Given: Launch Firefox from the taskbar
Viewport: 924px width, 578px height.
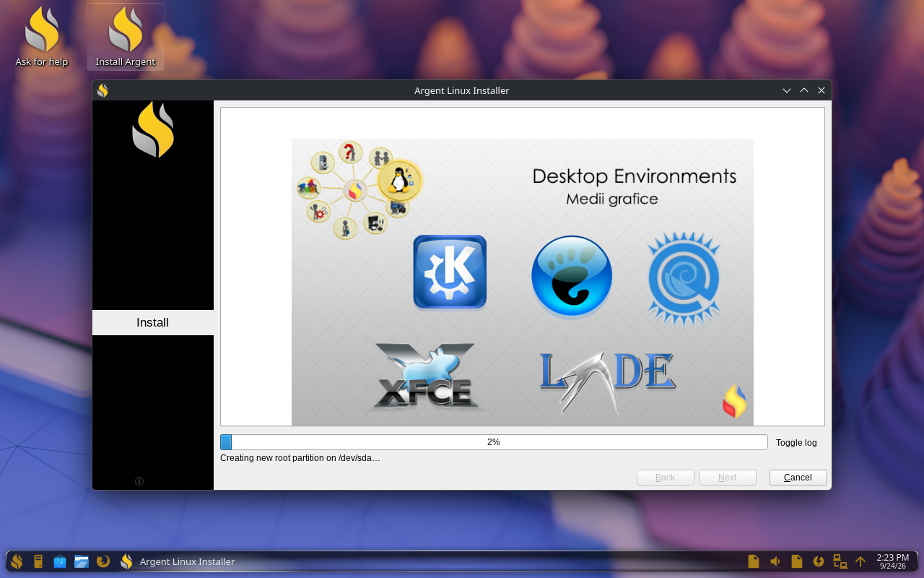Looking at the screenshot, I should [103, 561].
